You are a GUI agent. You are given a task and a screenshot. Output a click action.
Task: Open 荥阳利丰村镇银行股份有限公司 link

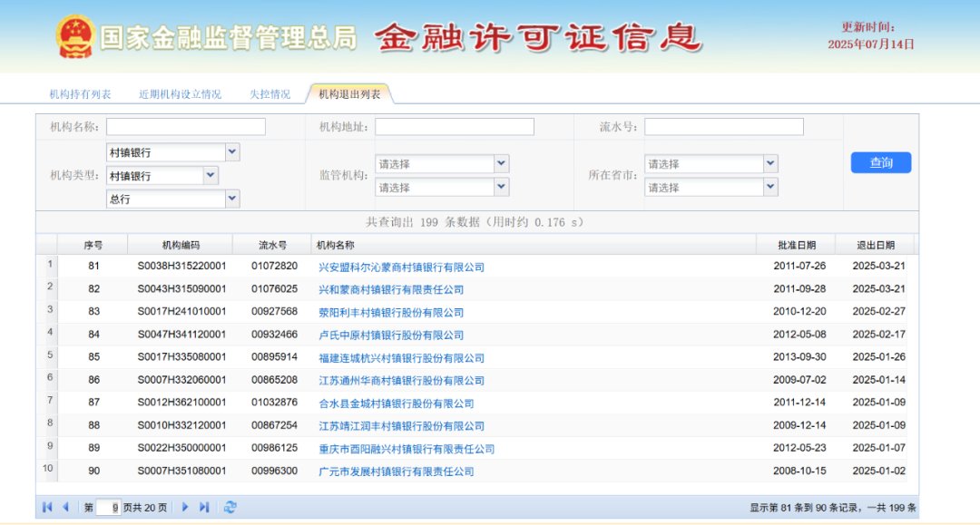pos(391,313)
